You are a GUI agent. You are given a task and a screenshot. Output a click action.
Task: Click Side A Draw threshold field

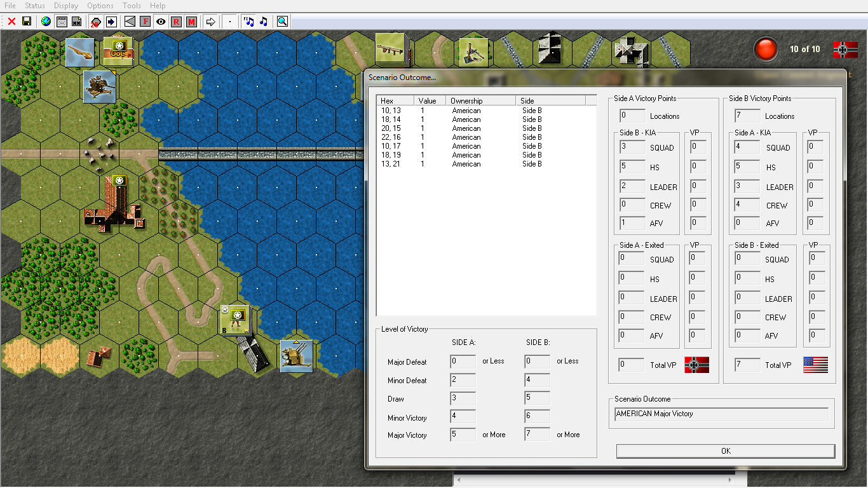pos(463,399)
